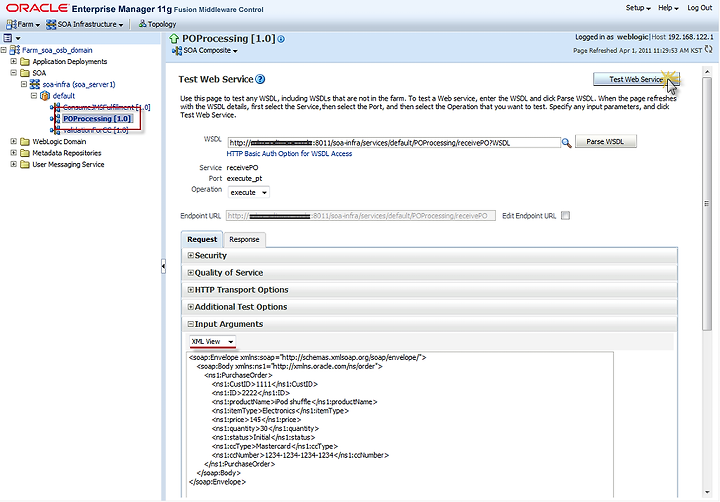Open the Help menu
The height and width of the screenshot is (502, 720).
(x=668, y=8)
